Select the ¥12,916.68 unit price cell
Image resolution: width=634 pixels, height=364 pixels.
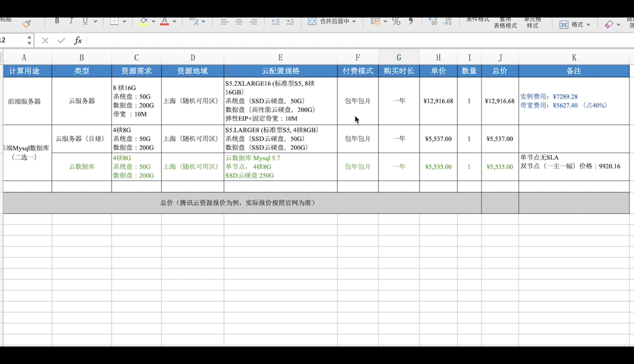438,101
